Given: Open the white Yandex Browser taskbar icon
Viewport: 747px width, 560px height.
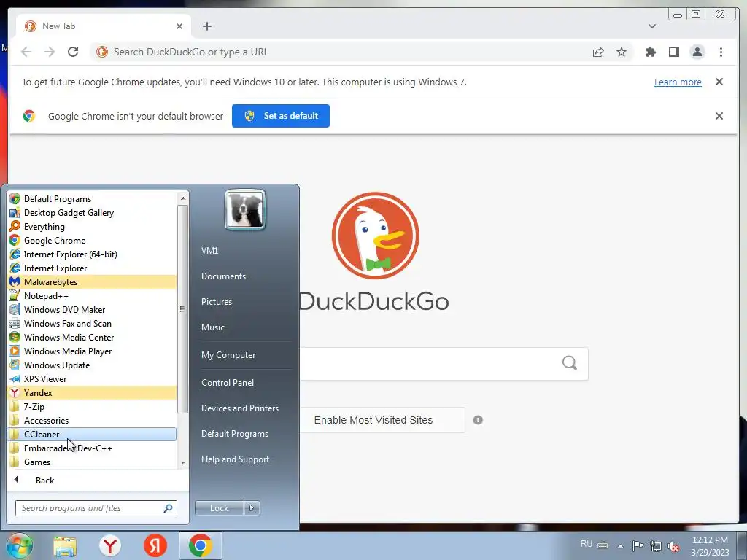Looking at the screenshot, I should (x=110, y=546).
